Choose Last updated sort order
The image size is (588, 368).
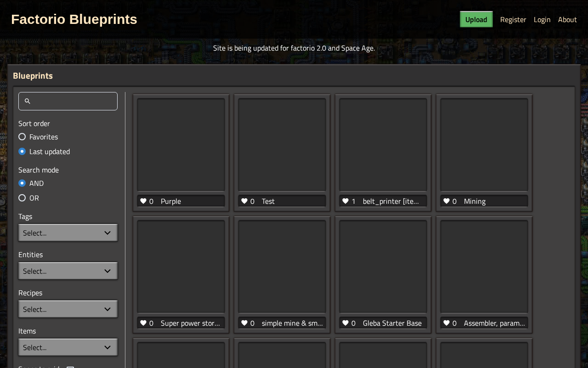tap(22, 151)
